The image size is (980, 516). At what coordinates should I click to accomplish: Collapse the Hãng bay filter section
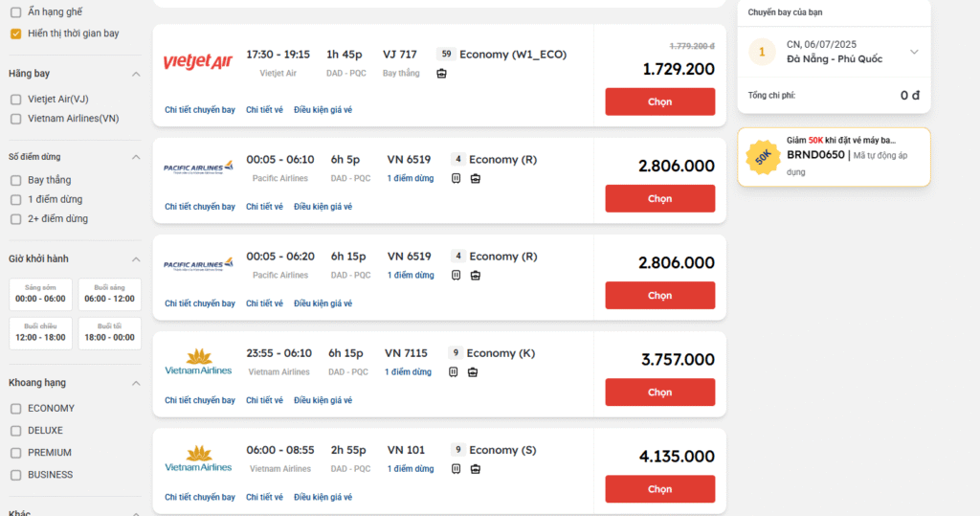tap(136, 75)
